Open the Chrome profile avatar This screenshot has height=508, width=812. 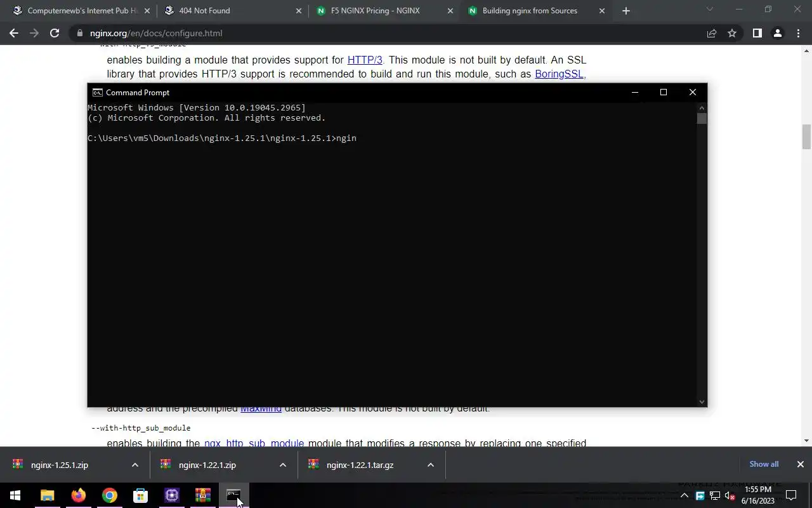[778, 33]
